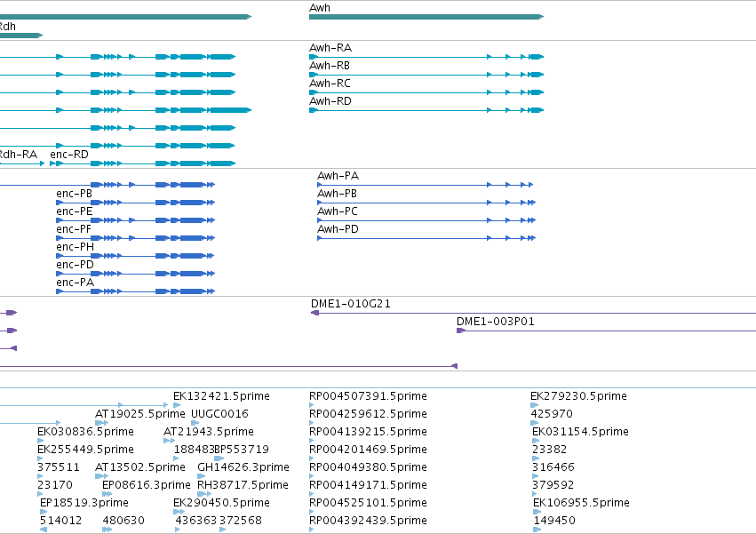Image resolution: width=756 pixels, height=534 pixels.
Task: Select the Awh-RA transcript label
Action: [x=330, y=48]
